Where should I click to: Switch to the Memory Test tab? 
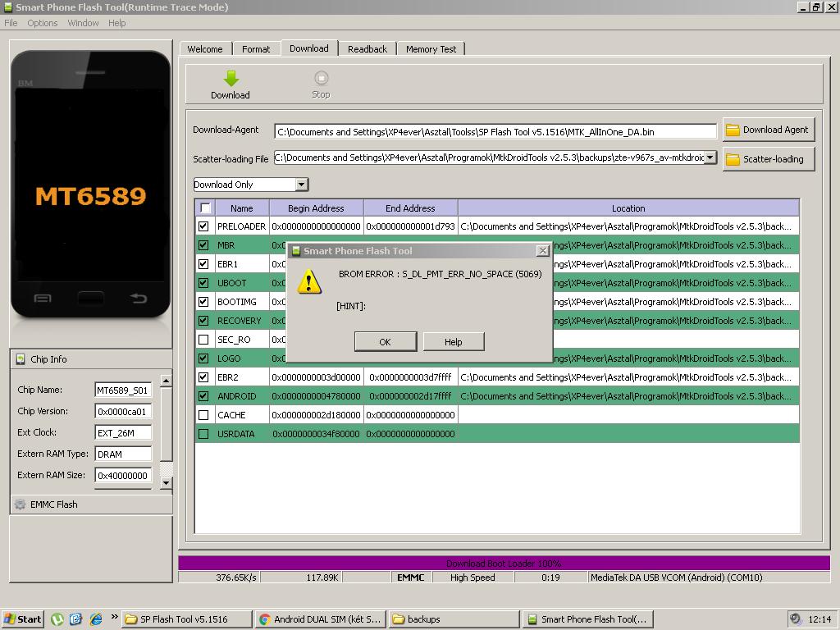click(431, 48)
